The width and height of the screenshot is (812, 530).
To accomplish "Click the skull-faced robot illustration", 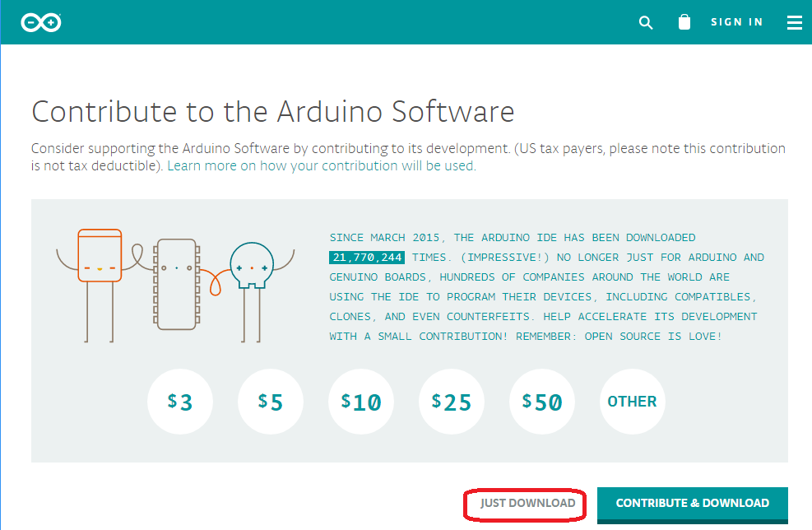I will [x=253, y=267].
